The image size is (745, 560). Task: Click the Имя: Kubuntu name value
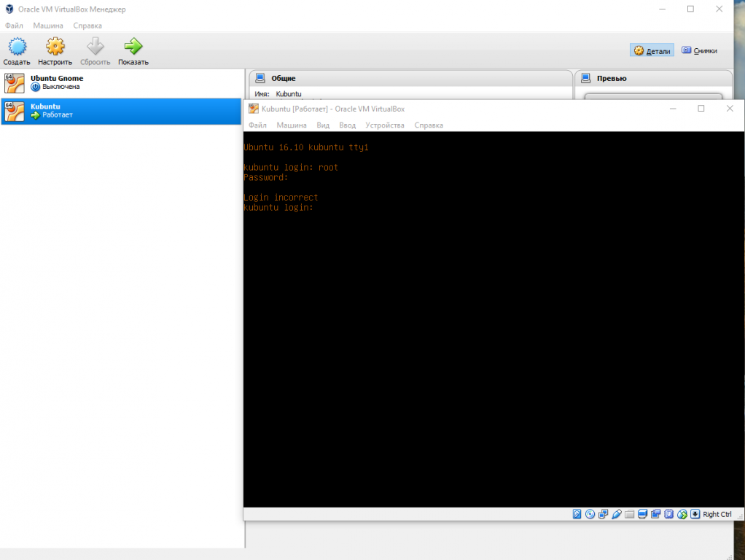click(x=289, y=94)
